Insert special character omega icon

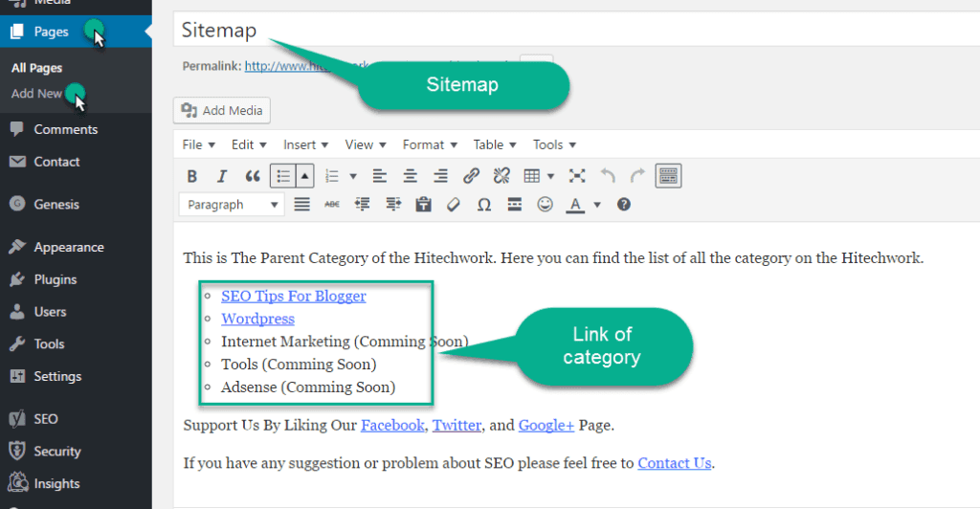483,204
